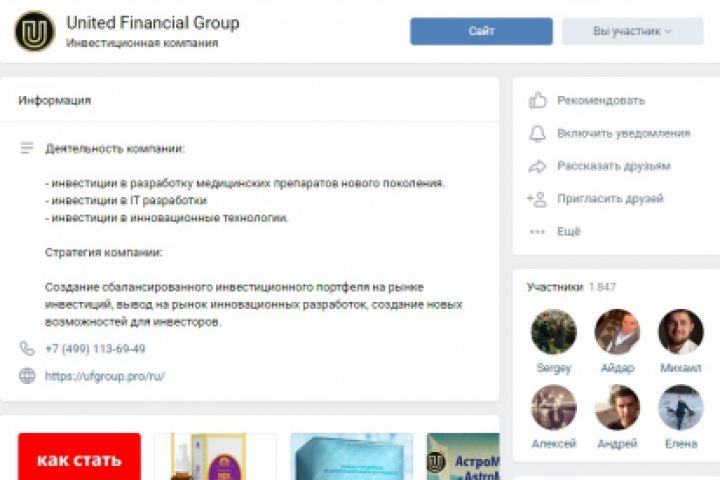Select Пригласить друзей menu item
720x480 pixels.
coord(610,199)
